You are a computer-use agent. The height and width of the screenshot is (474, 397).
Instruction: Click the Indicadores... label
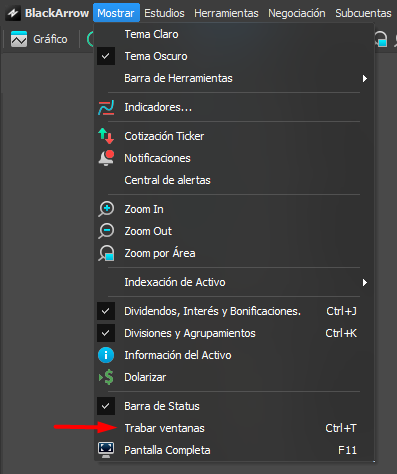(x=158, y=107)
